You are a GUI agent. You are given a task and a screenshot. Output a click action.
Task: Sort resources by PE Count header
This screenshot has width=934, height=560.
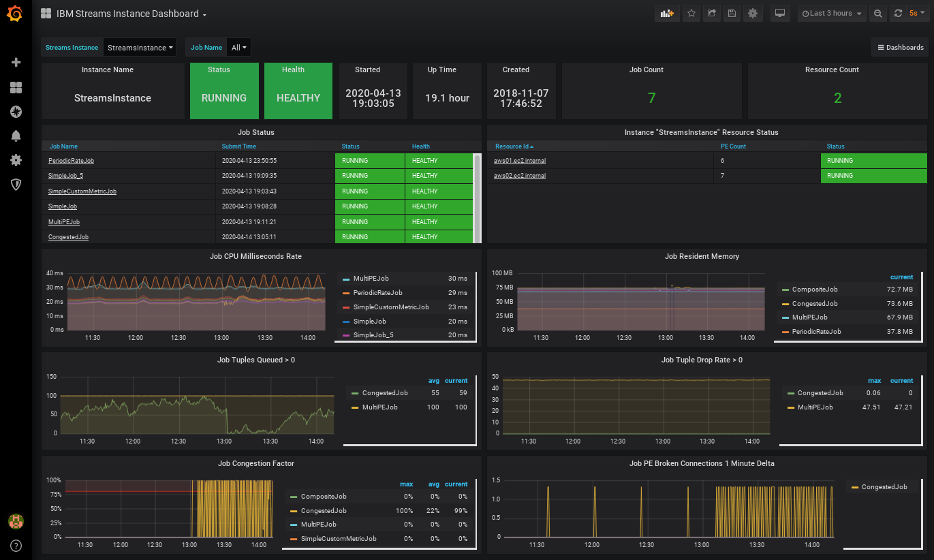pos(733,146)
